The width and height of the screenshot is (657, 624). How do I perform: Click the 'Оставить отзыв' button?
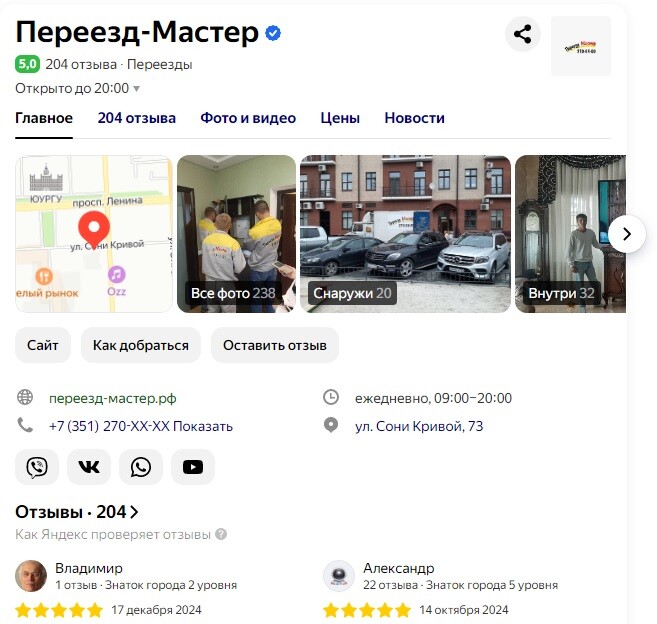tap(275, 345)
